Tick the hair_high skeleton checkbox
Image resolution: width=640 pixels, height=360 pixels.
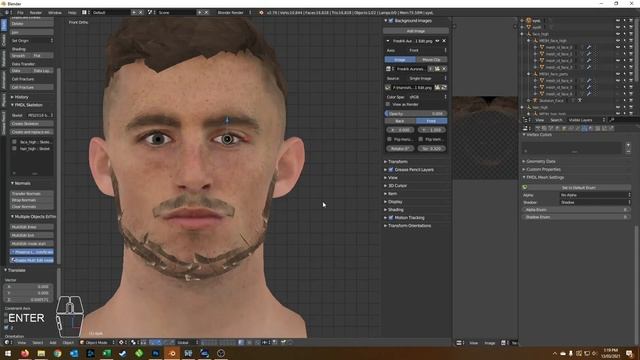(x=14, y=149)
